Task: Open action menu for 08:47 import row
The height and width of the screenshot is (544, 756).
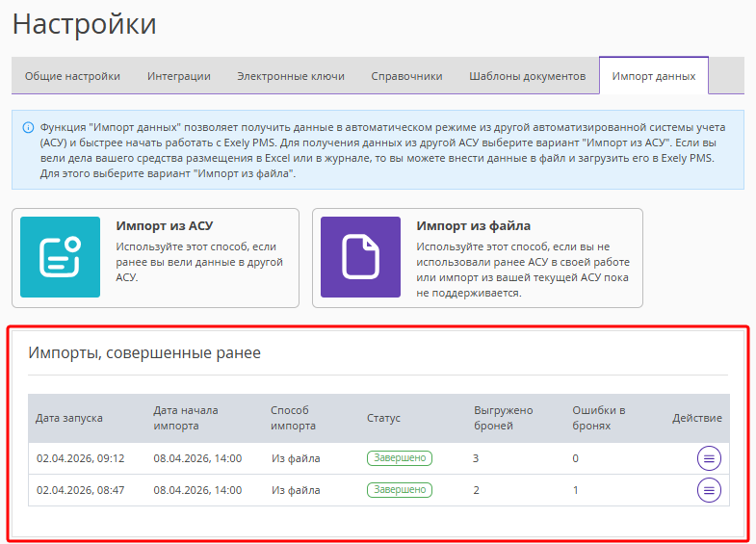Action: [709, 490]
